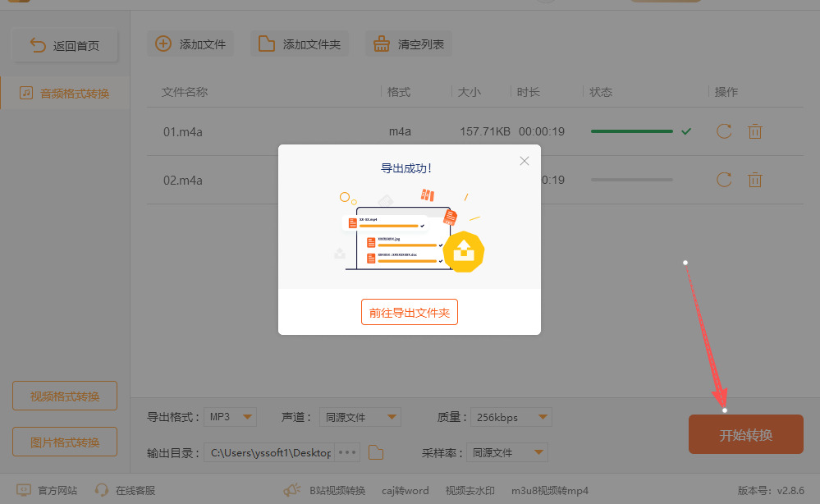Screen dimensions: 820x504
Task: Click the 157.71KB size value
Action: (x=485, y=132)
